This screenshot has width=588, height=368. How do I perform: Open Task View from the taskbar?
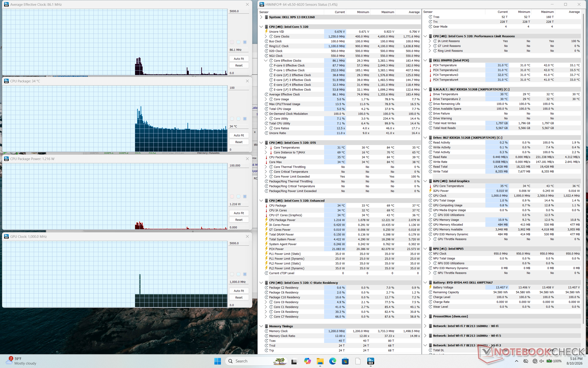coord(294,361)
